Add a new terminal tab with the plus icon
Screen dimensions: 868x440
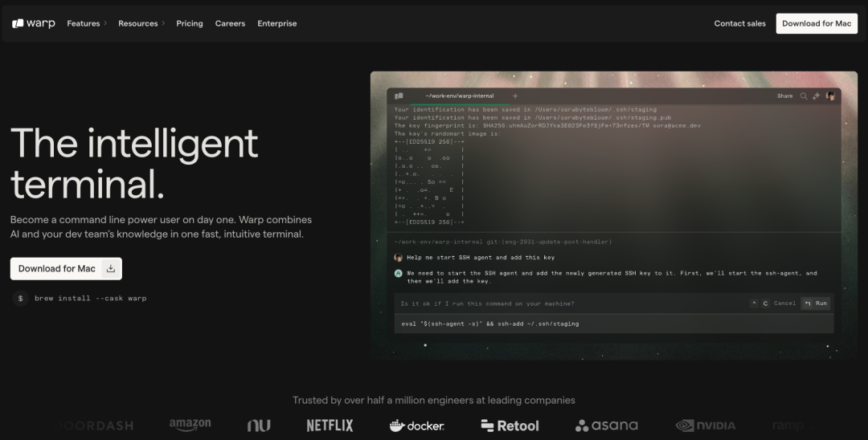515,96
